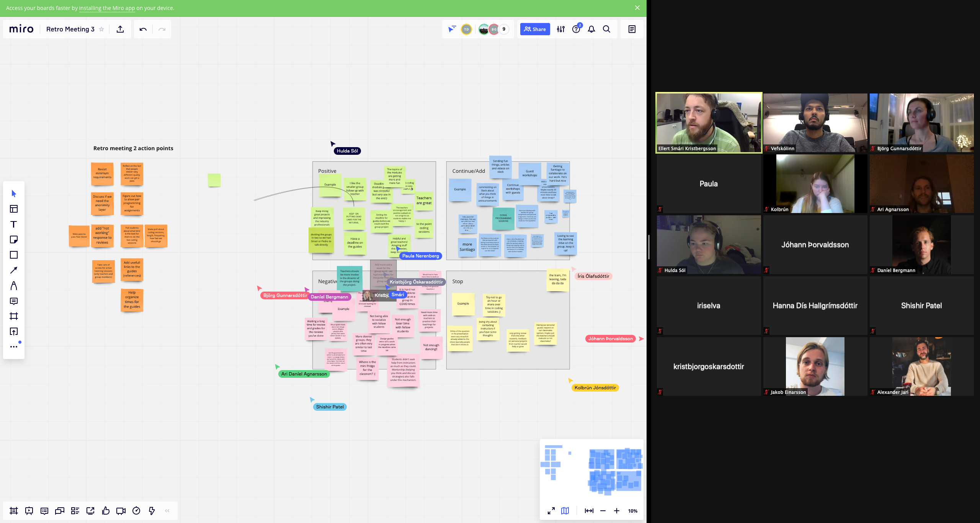Viewport: 980px width, 523px height.
Task: Click the installing the Miro app link
Action: (x=107, y=8)
